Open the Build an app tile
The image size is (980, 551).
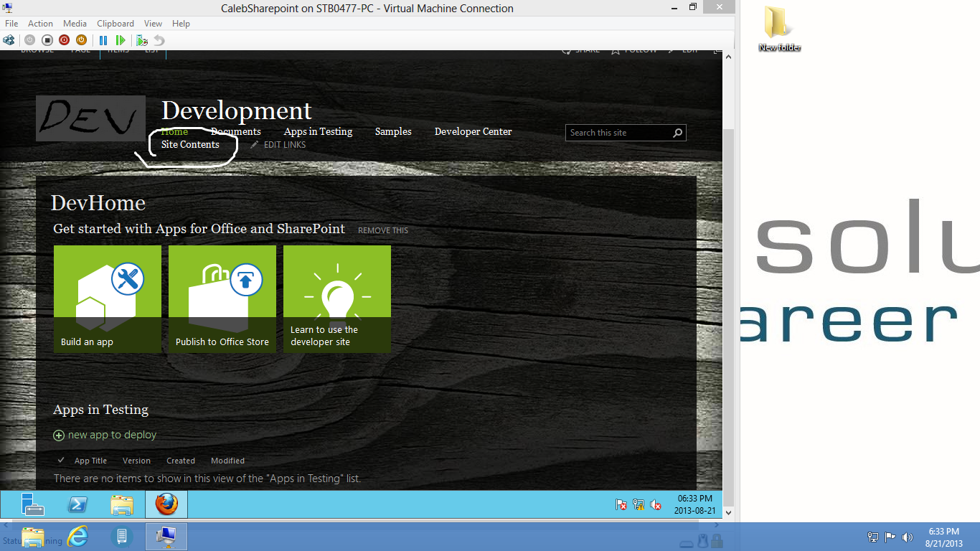pos(108,299)
